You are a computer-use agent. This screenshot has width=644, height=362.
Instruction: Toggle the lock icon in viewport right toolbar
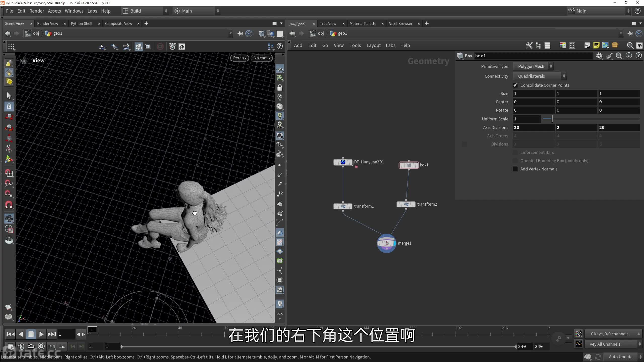279,88
